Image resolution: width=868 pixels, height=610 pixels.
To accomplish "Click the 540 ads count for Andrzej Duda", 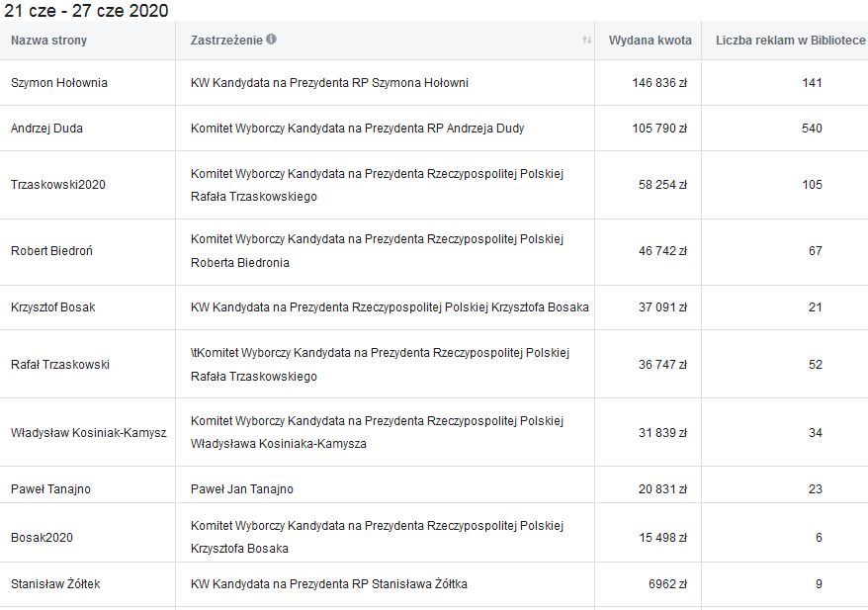I will tap(812, 129).
